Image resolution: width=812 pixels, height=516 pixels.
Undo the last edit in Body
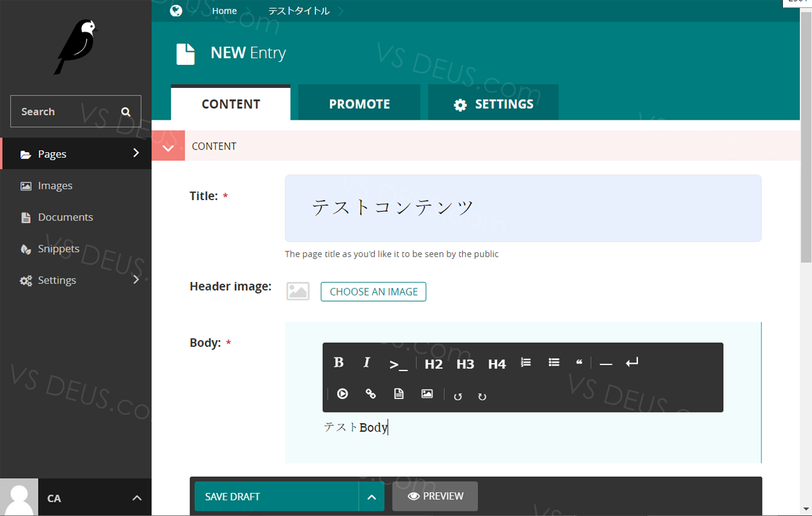coord(458,396)
